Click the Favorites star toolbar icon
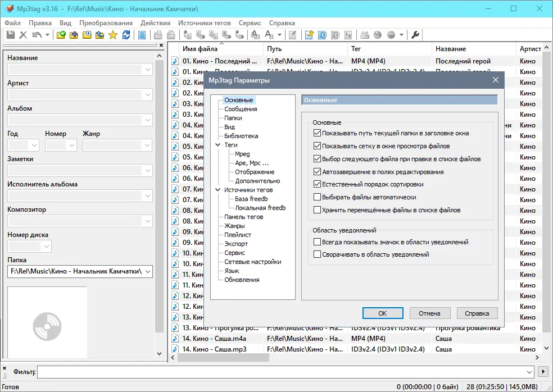The height and width of the screenshot is (392, 553). (x=113, y=35)
